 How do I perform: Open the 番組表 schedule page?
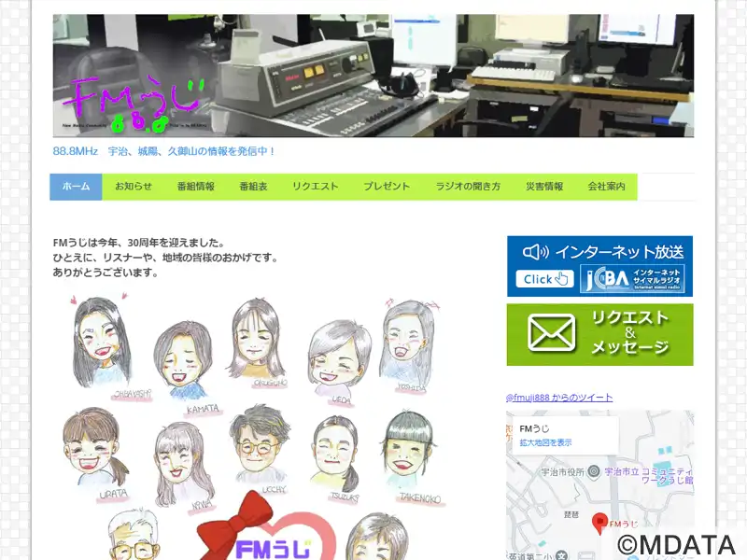[x=253, y=187]
